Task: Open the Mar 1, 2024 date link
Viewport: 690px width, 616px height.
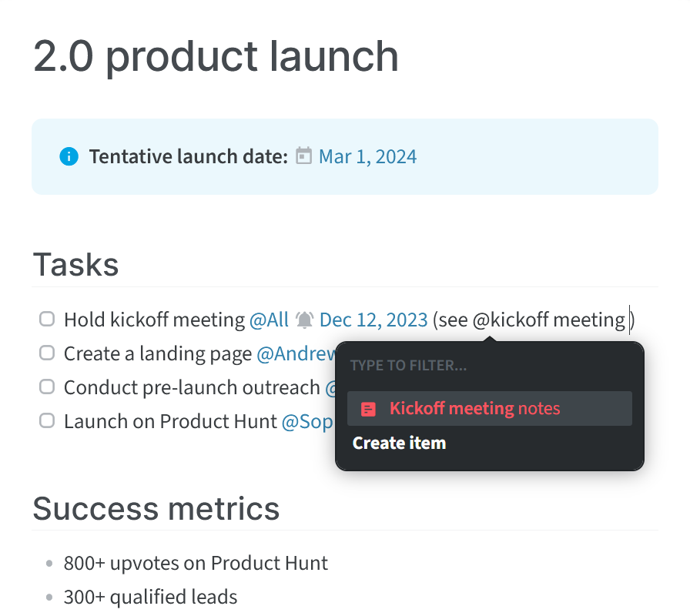Action: [367, 156]
